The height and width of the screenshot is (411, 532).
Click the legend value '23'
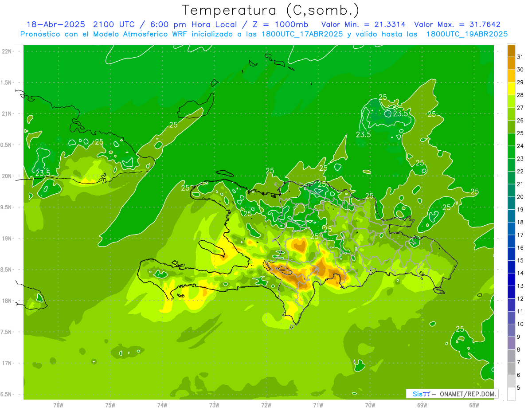pyautogui.click(x=520, y=159)
